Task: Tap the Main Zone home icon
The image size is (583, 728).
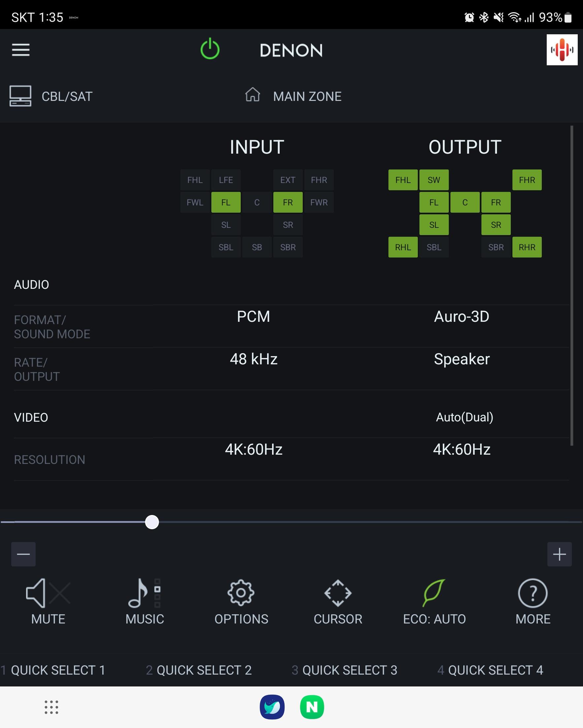Action: 252,95
